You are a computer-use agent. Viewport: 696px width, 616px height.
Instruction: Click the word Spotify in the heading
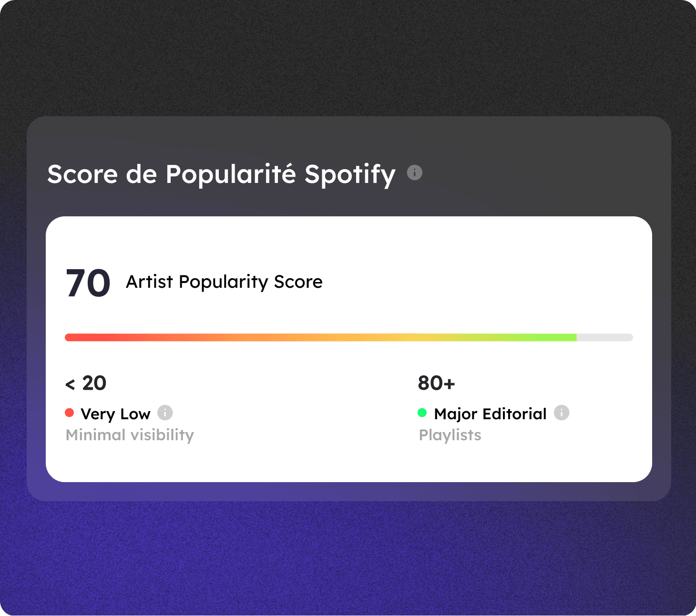(350, 175)
